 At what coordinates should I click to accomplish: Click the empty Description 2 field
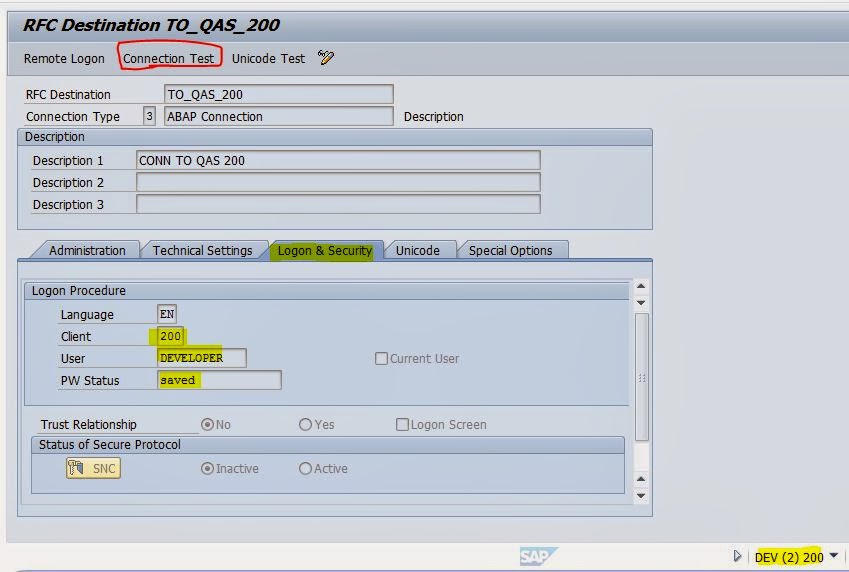pyautogui.click(x=338, y=183)
